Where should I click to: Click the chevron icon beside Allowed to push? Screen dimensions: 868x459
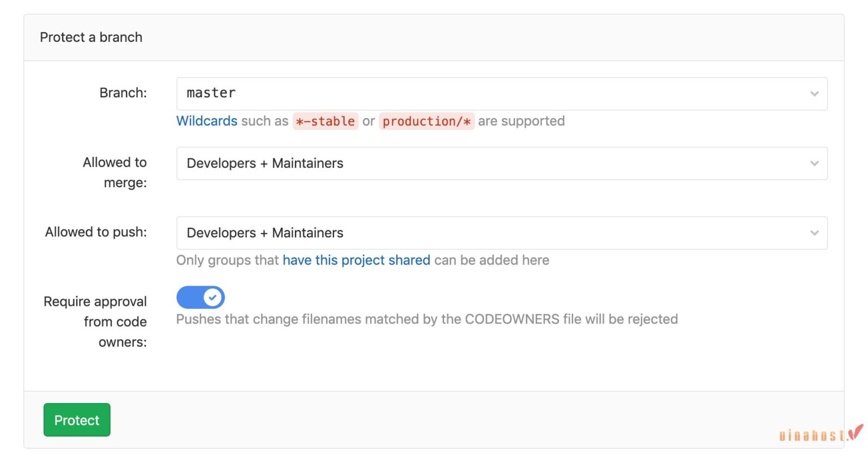(814, 232)
